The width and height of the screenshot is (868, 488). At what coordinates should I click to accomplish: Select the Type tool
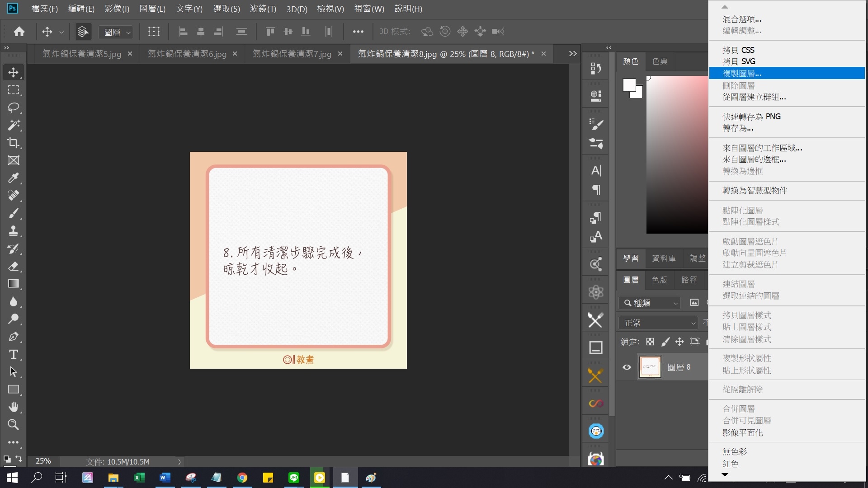pos(13,355)
